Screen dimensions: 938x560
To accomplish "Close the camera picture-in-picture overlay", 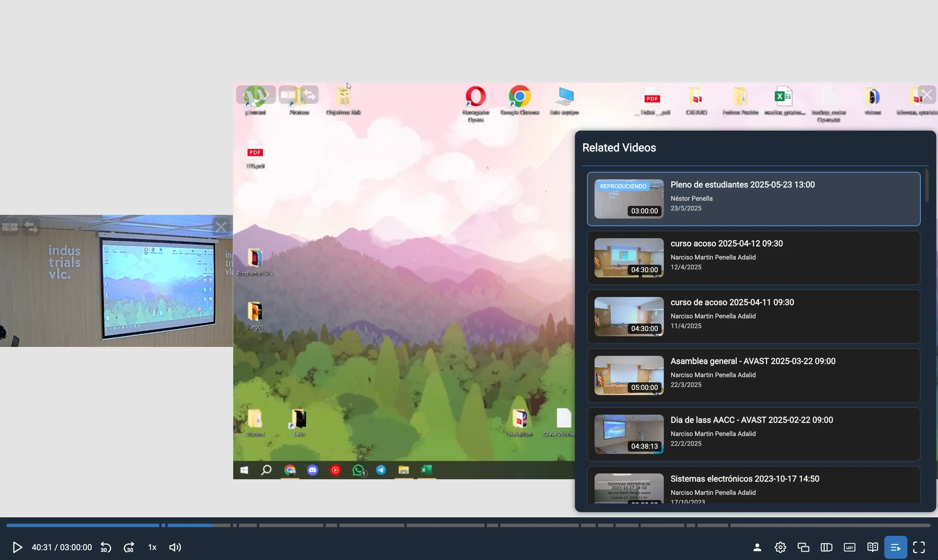I will (x=222, y=226).
